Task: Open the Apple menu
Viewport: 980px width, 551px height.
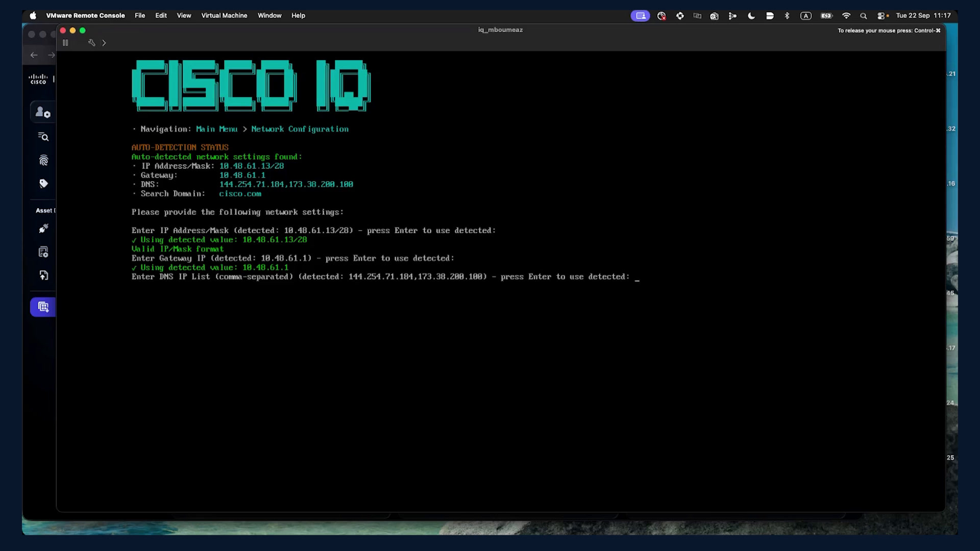Action: 33,15
